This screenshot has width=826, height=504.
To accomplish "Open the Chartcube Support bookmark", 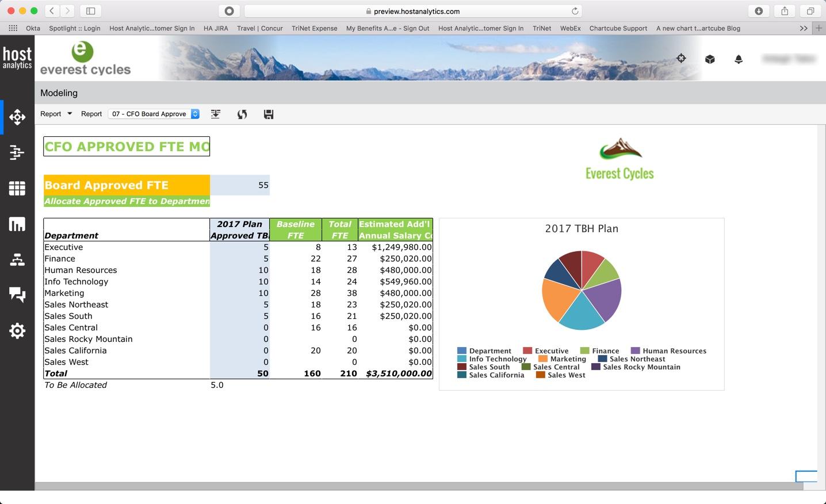I will click(618, 28).
